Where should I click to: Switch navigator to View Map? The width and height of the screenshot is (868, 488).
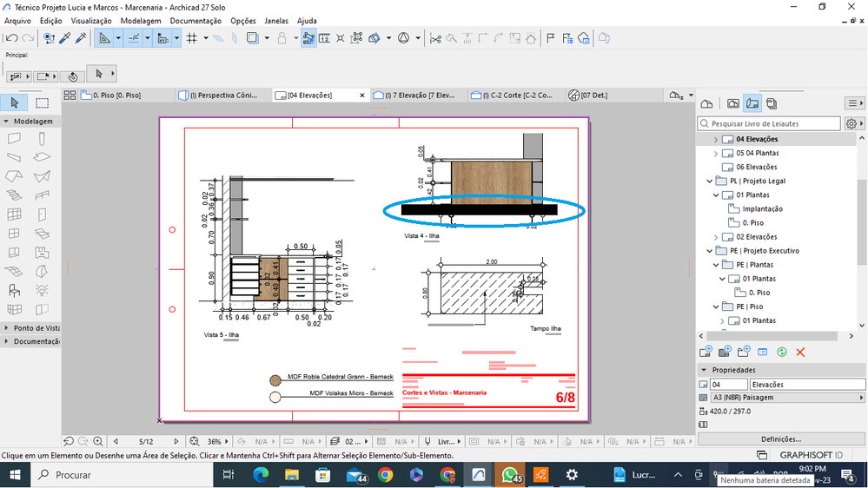[733, 103]
